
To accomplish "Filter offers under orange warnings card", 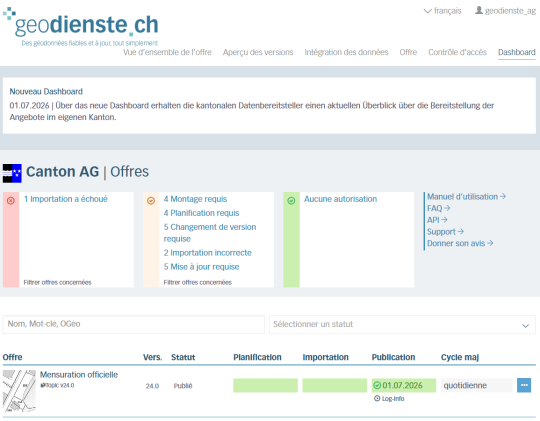I will pyautogui.click(x=198, y=283).
